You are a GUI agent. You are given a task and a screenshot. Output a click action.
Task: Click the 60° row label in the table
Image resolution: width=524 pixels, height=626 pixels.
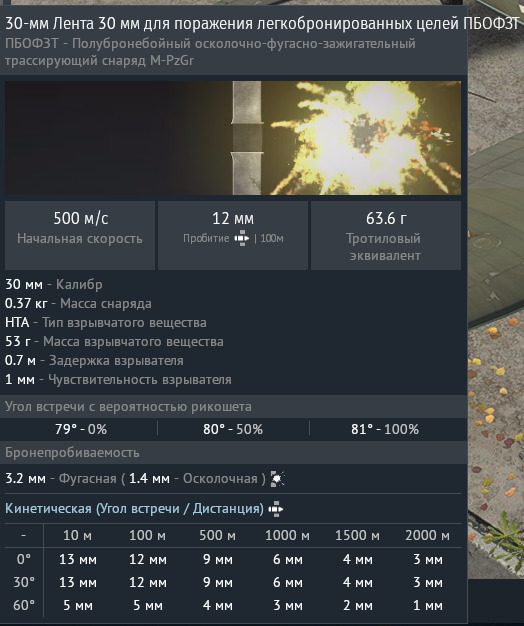[x=24, y=605]
